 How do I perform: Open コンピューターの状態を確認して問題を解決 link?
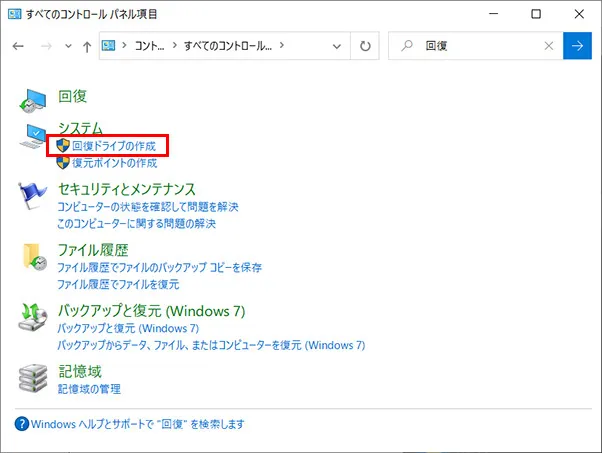click(148, 207)
